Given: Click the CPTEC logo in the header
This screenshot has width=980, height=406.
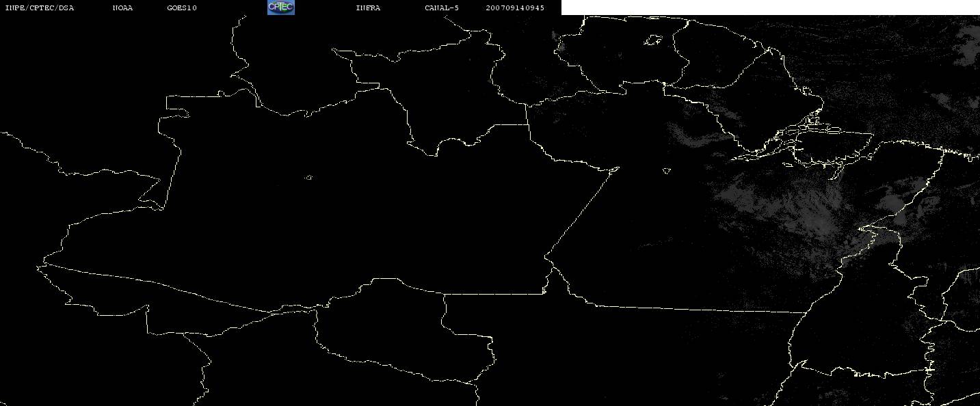Looking at the screenshot, I should pos(280,8).
